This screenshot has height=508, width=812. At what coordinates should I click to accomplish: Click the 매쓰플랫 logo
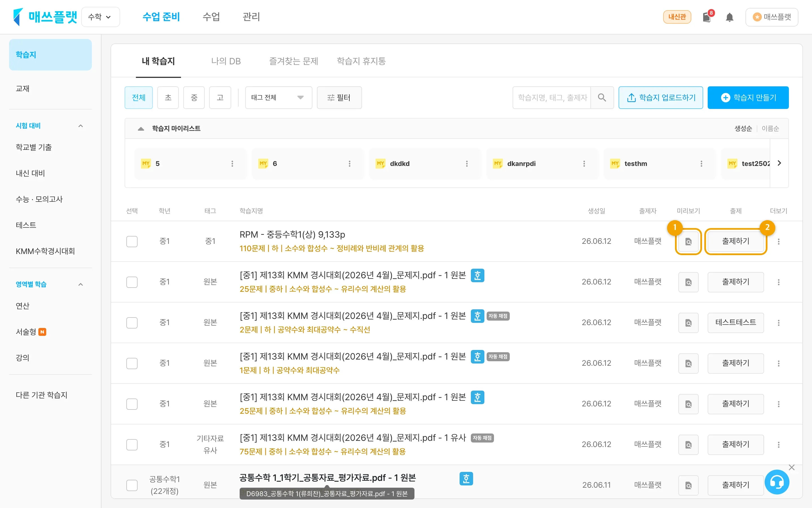45,17
